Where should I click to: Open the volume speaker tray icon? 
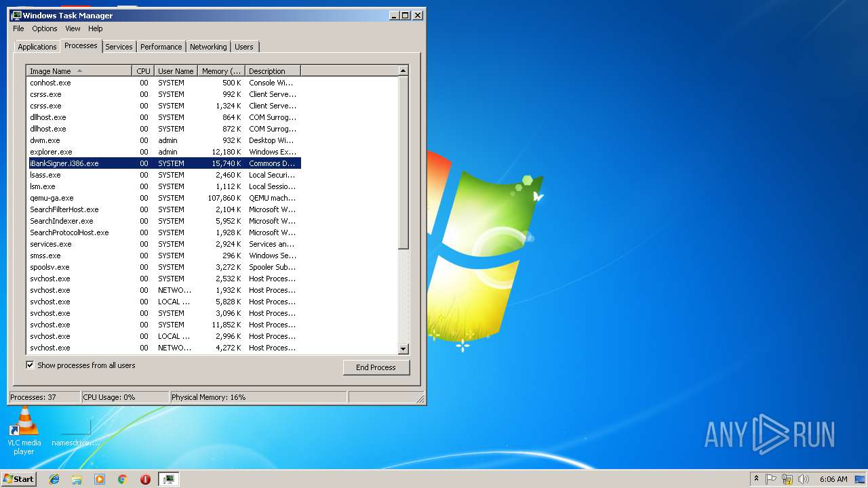click(804, 479)
